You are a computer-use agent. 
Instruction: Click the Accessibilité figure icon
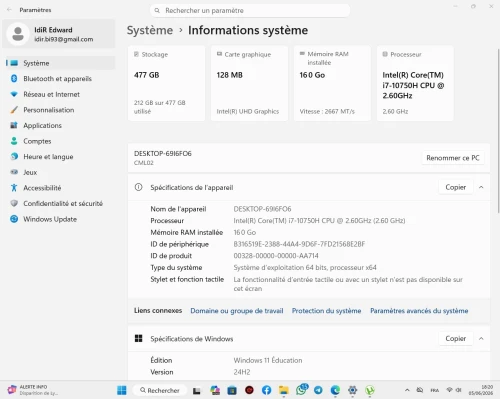click(x=14, y=188)
